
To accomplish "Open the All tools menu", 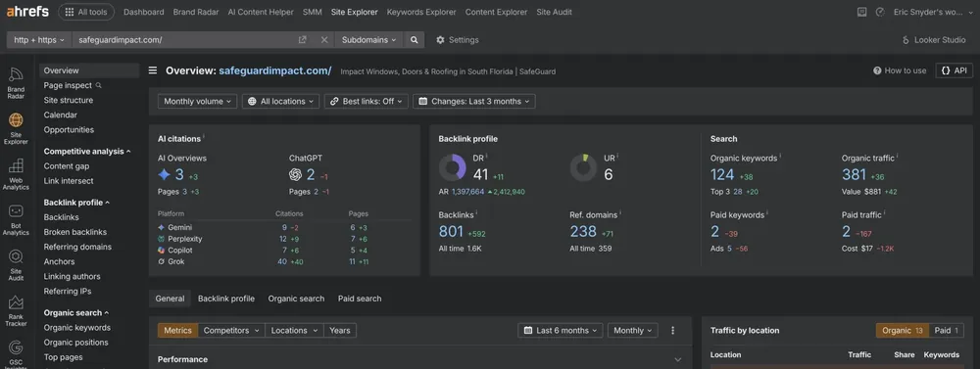I will pyautogui.click(x=86, y=12).
